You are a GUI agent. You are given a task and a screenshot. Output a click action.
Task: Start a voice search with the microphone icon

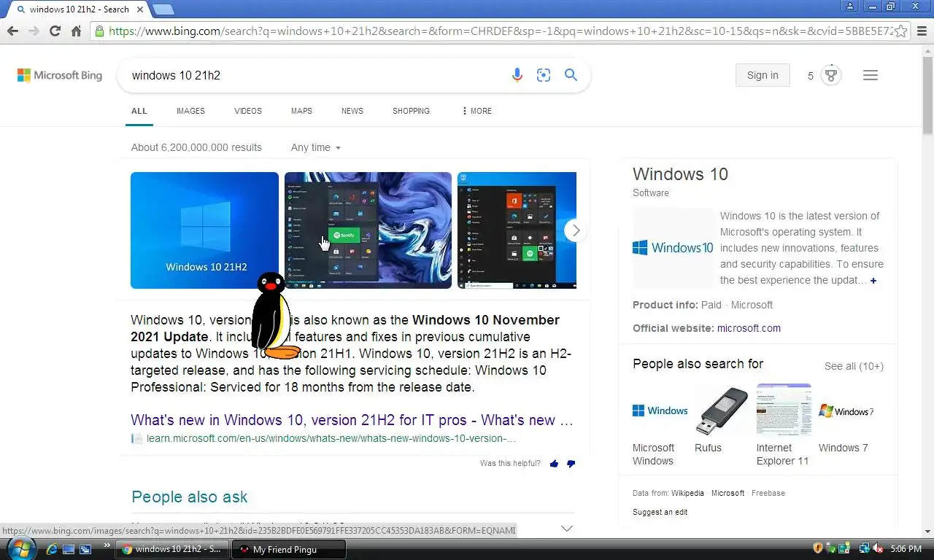517,75
